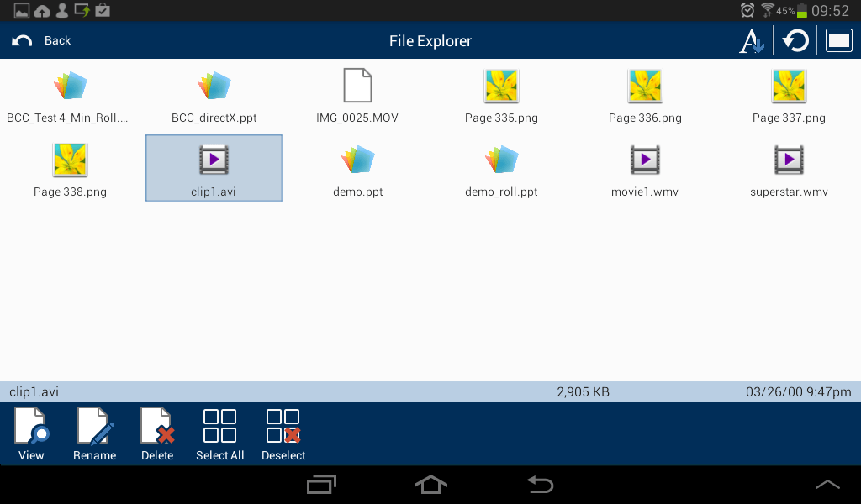Expand the navigation bar up chevron
861x504 pixels.
pyautogui.click(x=827, y=485)
